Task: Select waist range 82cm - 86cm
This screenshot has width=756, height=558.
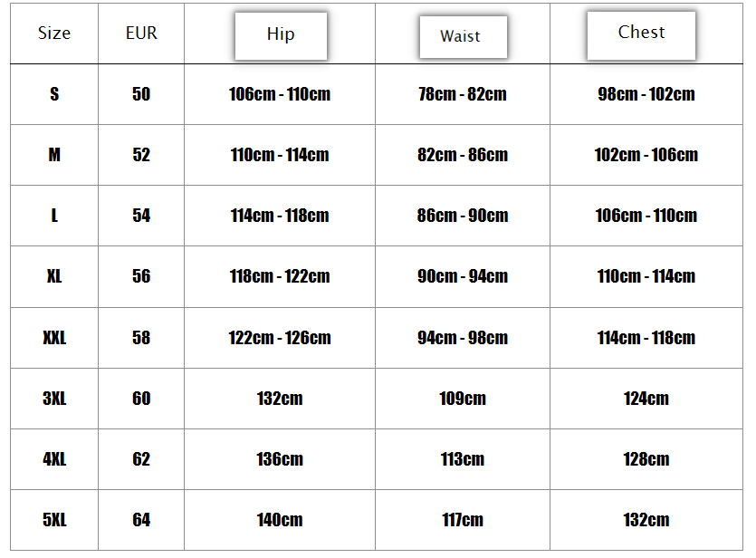Action: pyautogui.click(x=463, y=155)
